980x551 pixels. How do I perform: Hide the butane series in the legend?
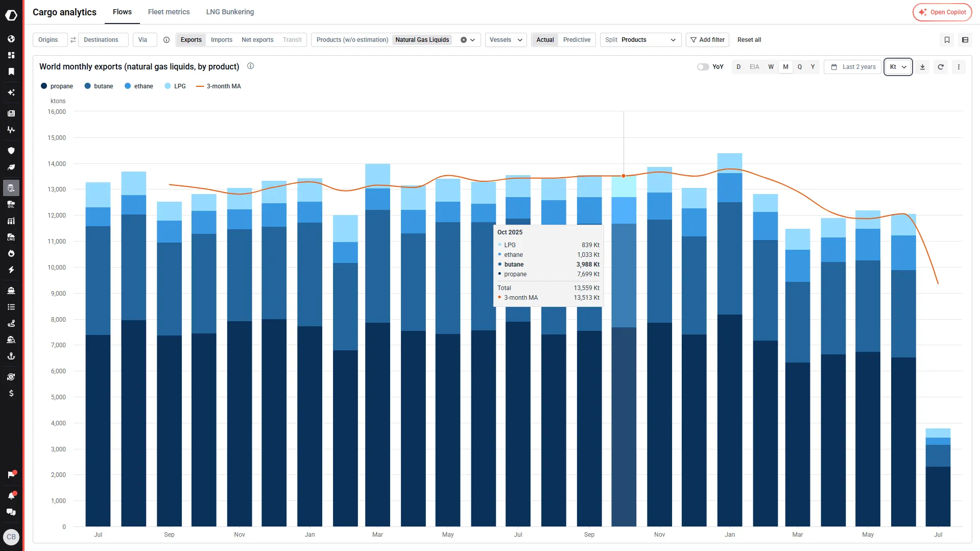click(x=99, y=86)
